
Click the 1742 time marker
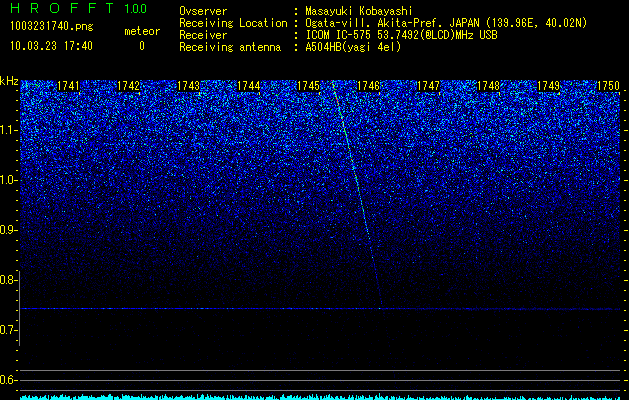[128, 86]
